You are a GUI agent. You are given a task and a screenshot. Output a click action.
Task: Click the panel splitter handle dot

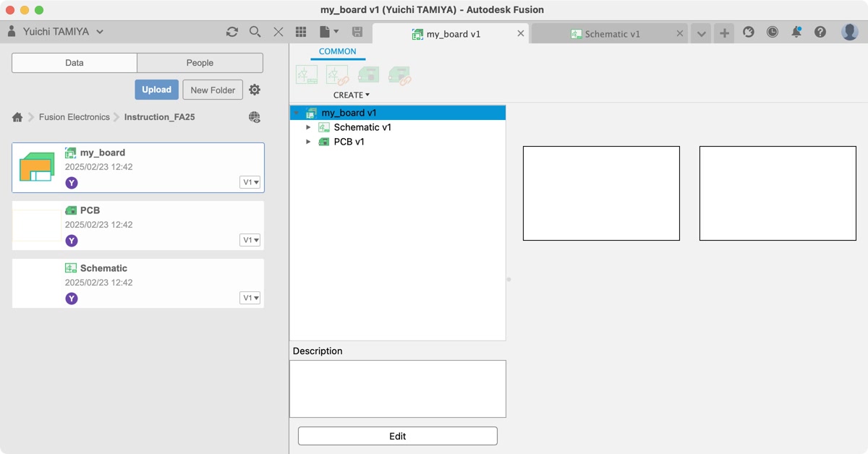point(509,279)
